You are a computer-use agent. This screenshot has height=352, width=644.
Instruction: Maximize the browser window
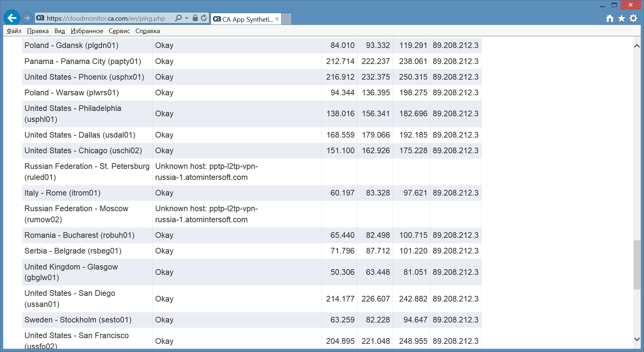coord(614,5)
